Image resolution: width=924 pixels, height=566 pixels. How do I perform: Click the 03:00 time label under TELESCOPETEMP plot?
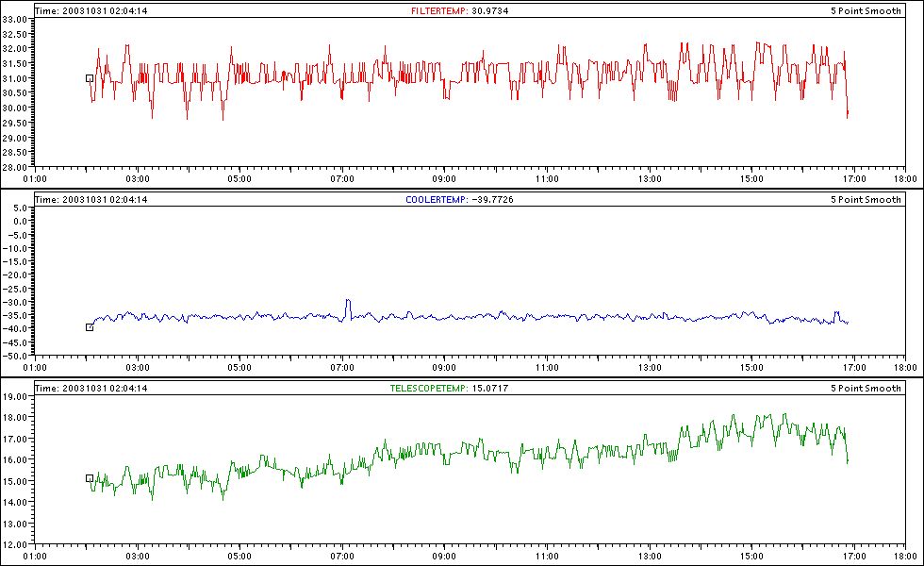pyautogui.click(x=138, y=556)
